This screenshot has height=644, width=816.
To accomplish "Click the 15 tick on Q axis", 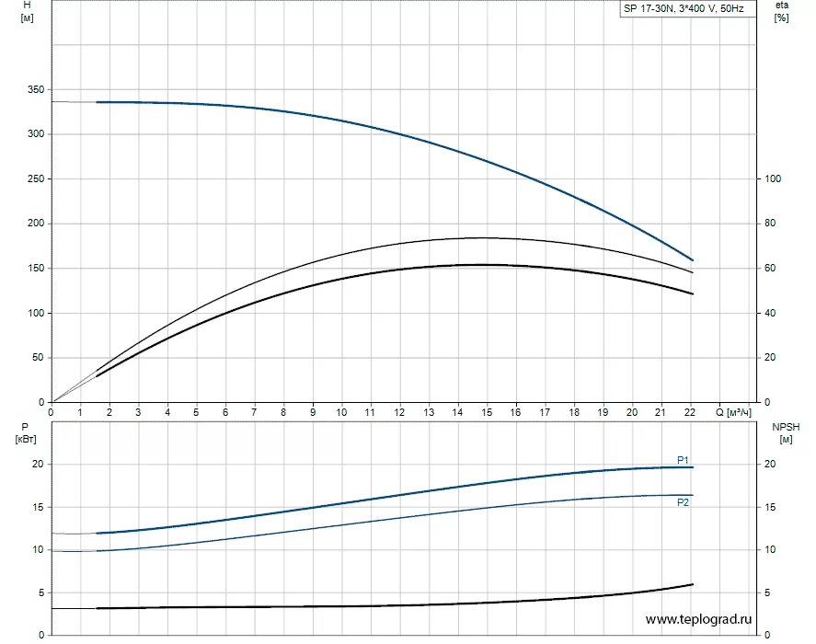I will (x=487, y=413).
